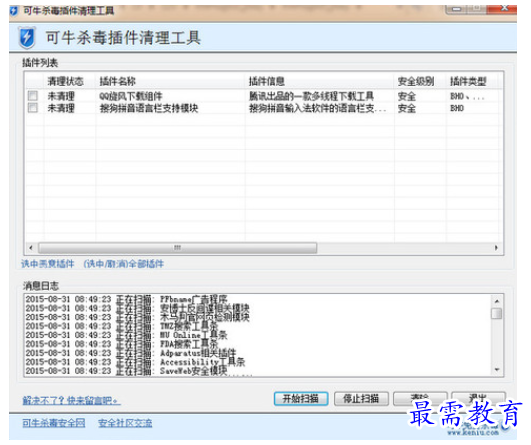
Task: Select the 搜狗拼音语言栏支持模块 plugin name
Action: 149,108
